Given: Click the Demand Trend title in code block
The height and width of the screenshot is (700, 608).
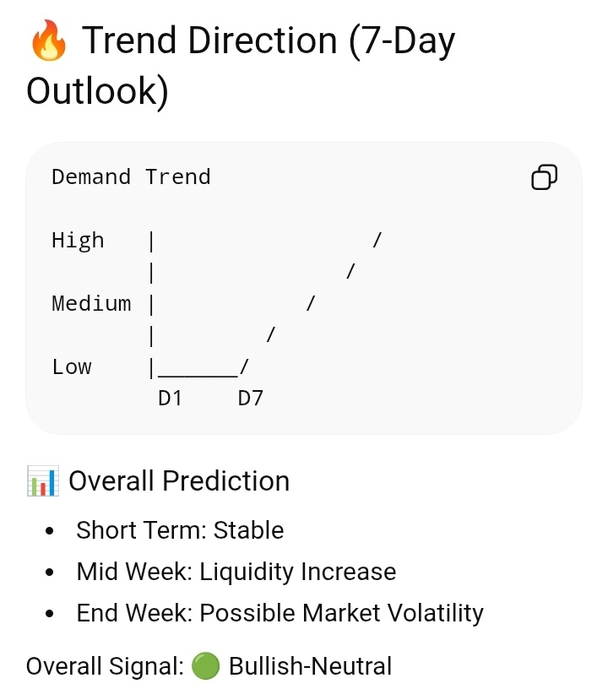Looking at the screenshot, I should click(x=131, y=176).
